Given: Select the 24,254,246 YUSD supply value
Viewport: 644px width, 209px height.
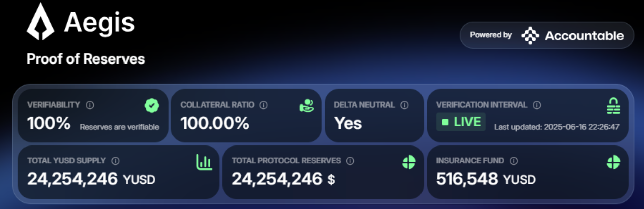Looking at the screenshot, I should coord(91,179).
